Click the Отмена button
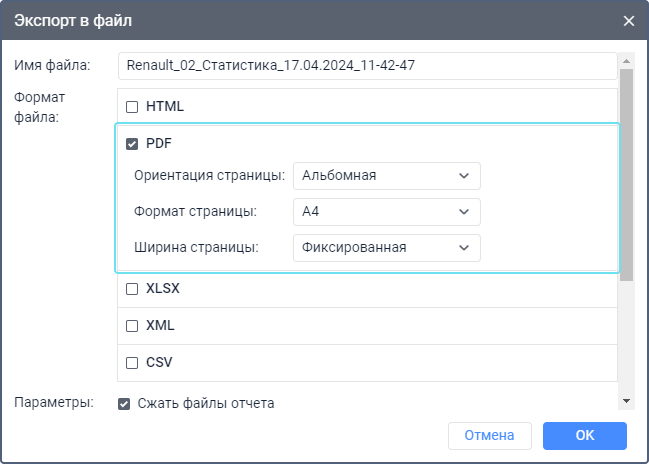Screen dimensions: 649x464 489,435
